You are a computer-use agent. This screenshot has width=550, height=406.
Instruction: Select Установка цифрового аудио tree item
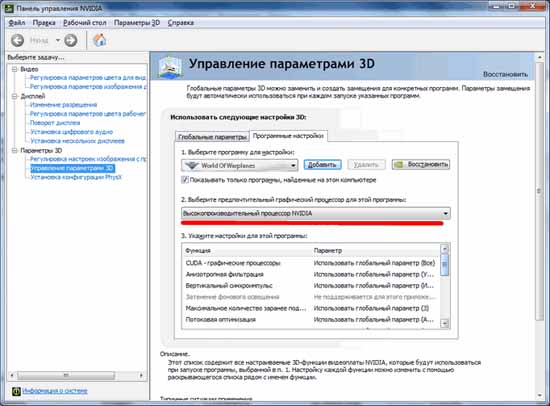point(72,132)
